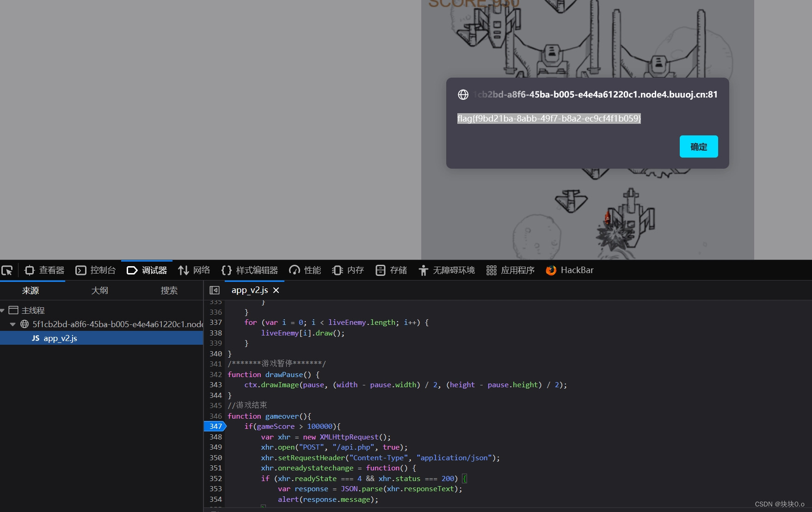This screenshot has width=812, height=512.
Task: Click line number 348 in the gutter
Action: tap(215, 437)
